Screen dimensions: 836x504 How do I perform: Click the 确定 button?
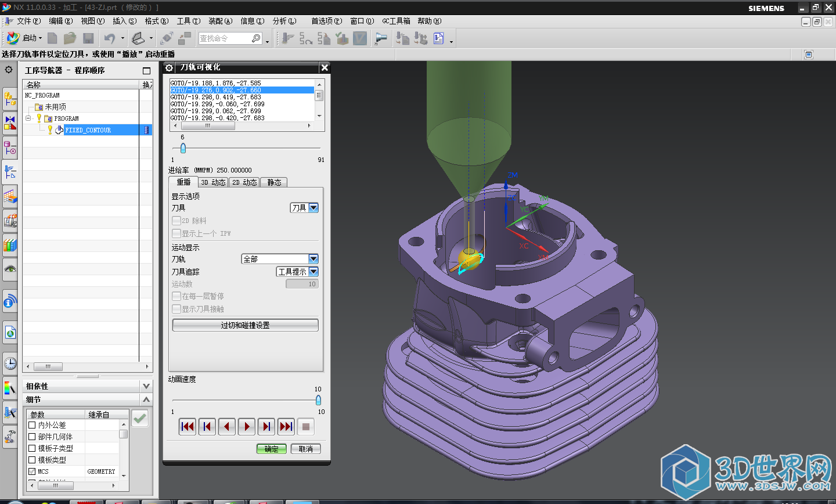(271, 449)
